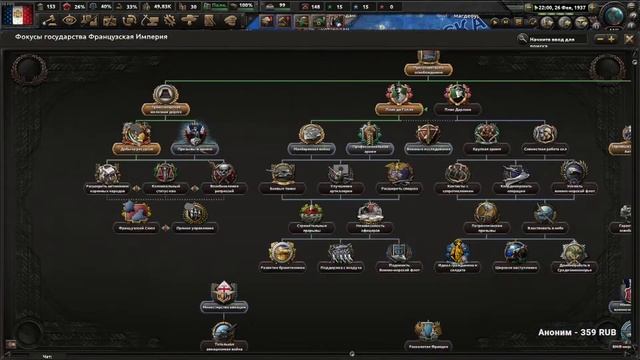
Task: Open the Production gear toolbar icon
Action: click(170, 20)
